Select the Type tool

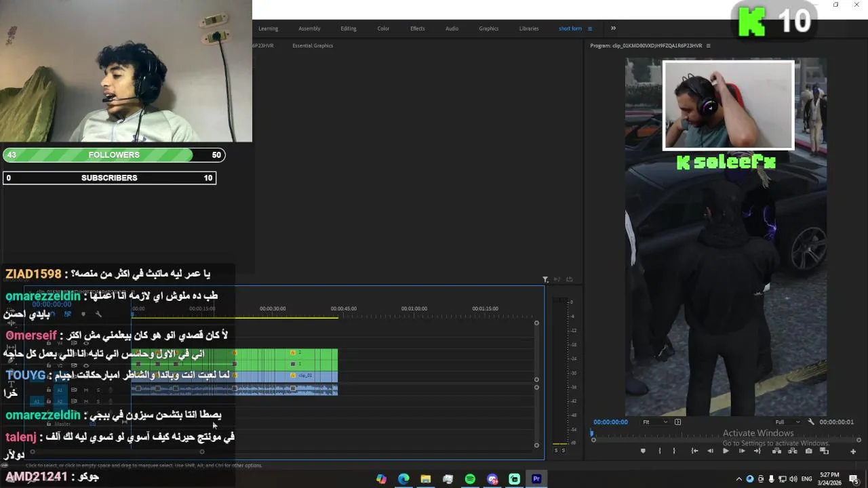click(12, 384)
